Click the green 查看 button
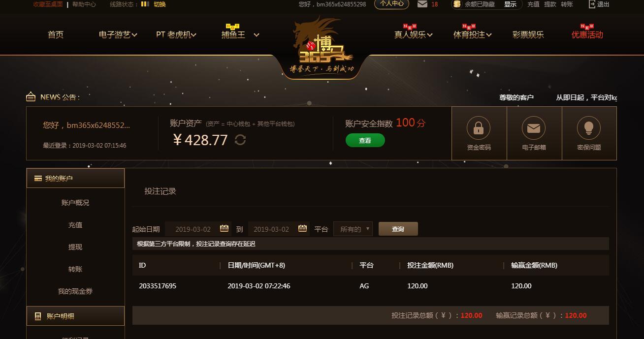 point(365,140)
